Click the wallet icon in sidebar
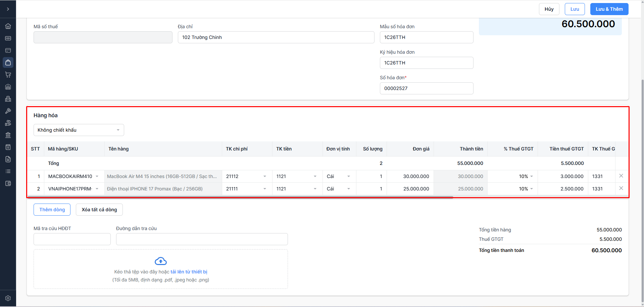The image size is (644, 307). 8,183
